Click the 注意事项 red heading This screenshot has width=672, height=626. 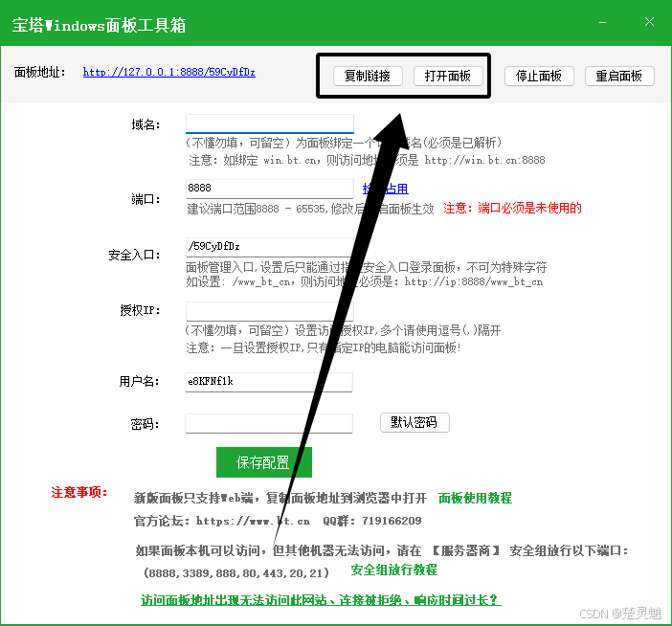point(78,492)
